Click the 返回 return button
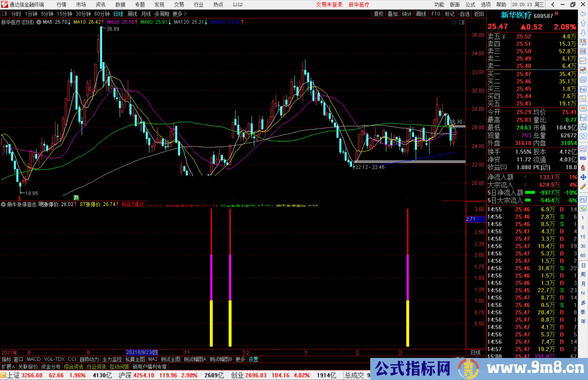588x380 pixels. [479, 14]
